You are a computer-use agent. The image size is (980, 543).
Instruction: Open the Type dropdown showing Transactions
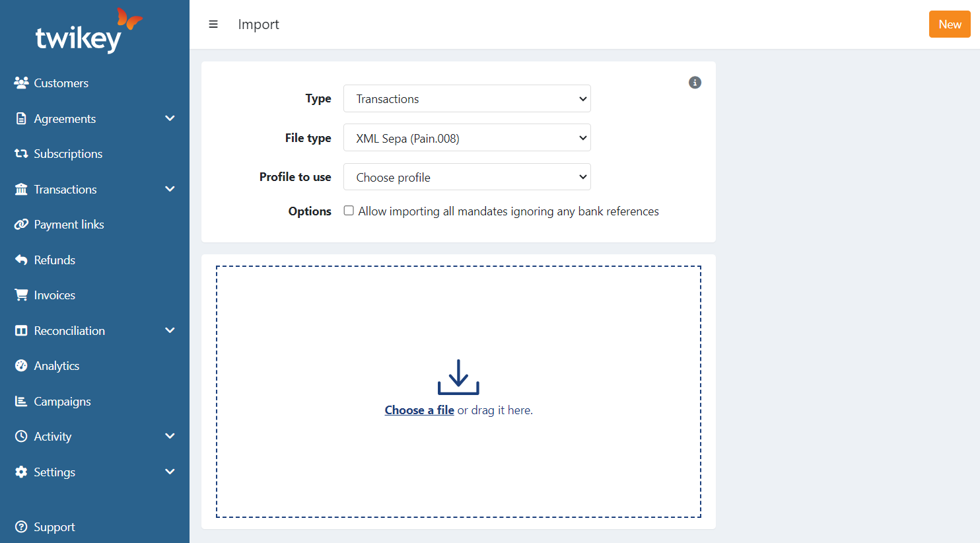[x=467, y=99]
